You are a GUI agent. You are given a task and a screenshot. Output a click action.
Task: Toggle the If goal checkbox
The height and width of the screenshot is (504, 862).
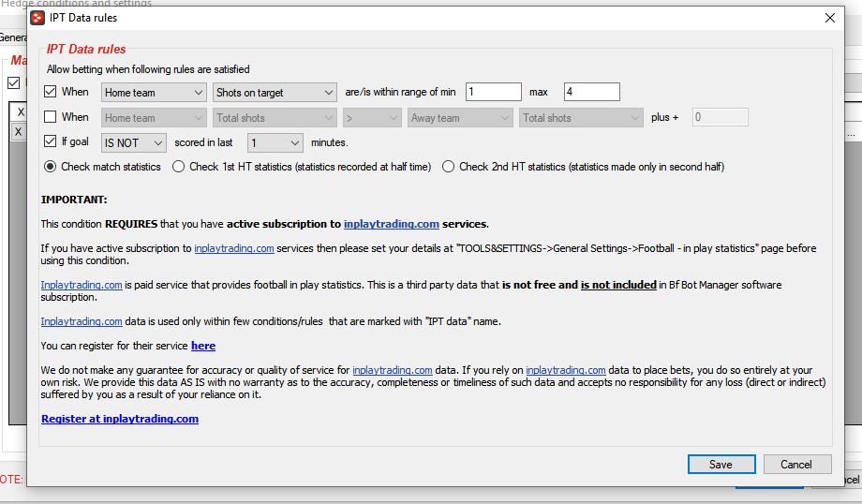[x=50, y=141]
